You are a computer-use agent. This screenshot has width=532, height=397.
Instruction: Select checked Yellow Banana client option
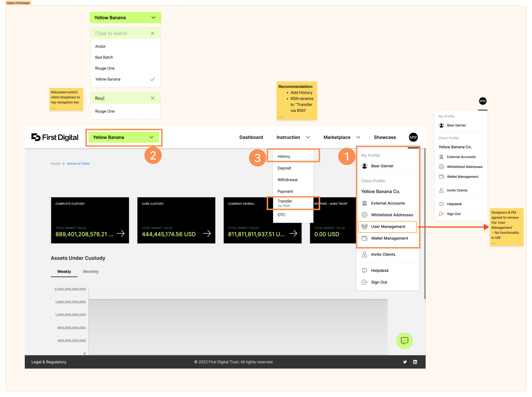click(125, 79)
